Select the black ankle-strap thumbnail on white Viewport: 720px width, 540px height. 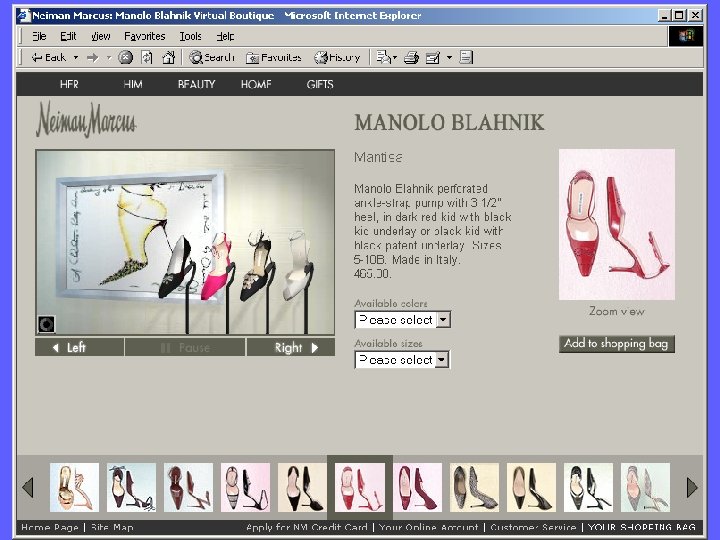pyautogui.click(x=588, y=487)
